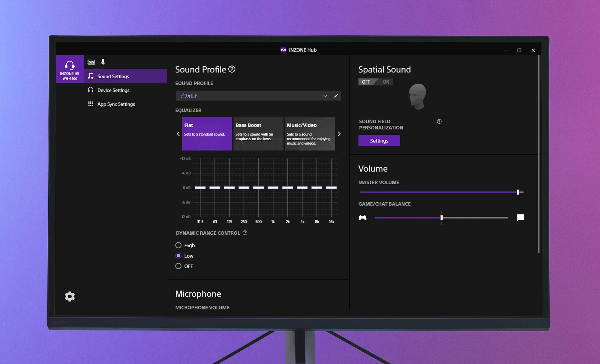
Task: Click the Dynamic Range Control help icon
Action: [x=245, y=233]
